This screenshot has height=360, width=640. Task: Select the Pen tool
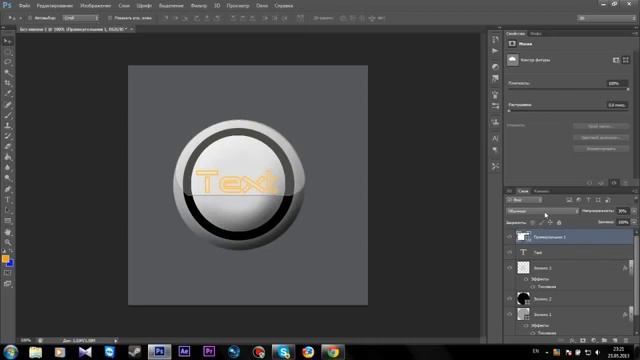tap(7, 189)
